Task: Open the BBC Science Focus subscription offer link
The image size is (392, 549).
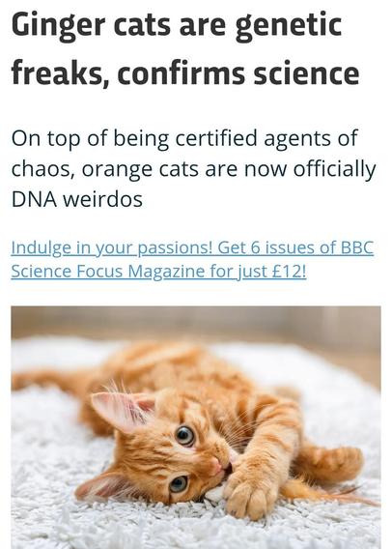Action: pyautogui.click(x=192, y=259)
